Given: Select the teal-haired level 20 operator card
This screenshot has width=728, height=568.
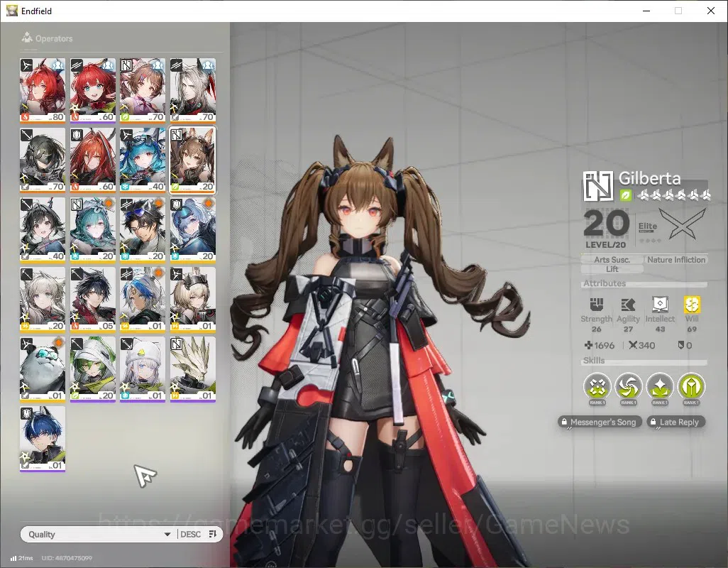Looking at the screenshot, I should point(93,230).
